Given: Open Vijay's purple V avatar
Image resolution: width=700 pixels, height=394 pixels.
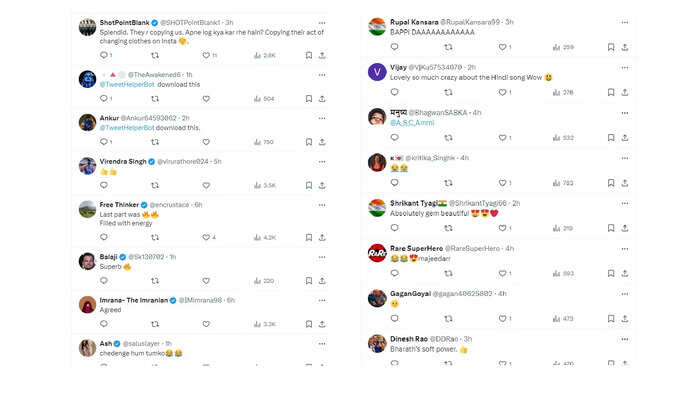Looking at the screenshot, I should (x=377, y=72).
